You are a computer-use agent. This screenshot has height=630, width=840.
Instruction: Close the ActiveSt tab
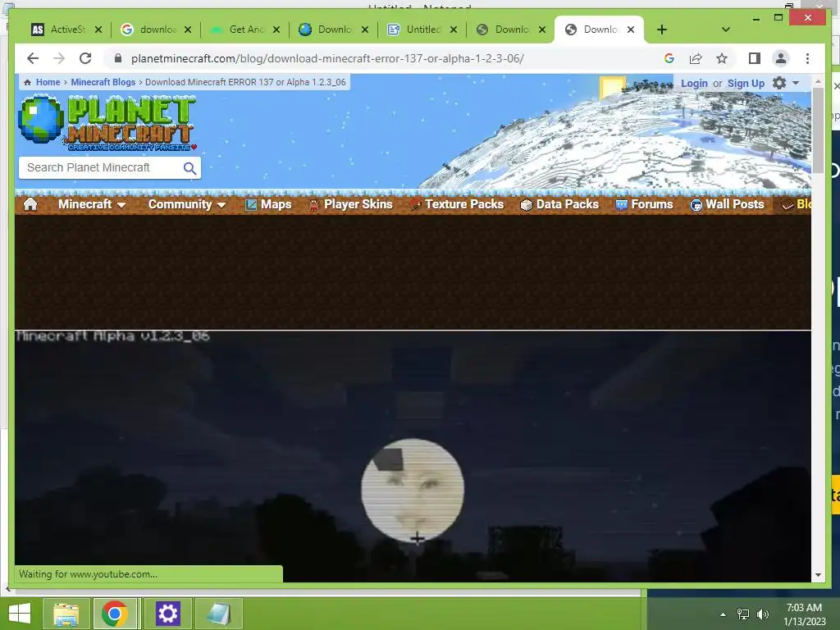(98, 30)
